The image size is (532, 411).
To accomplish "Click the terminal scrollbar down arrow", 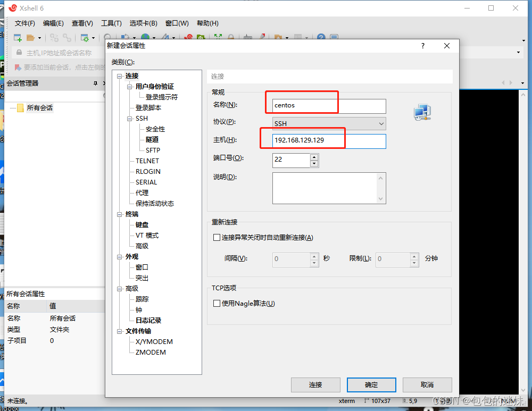I will tap(523, 390).
